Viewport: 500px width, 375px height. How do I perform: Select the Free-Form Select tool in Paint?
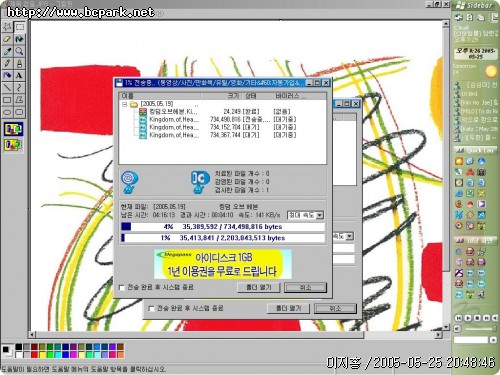(7, 27)
